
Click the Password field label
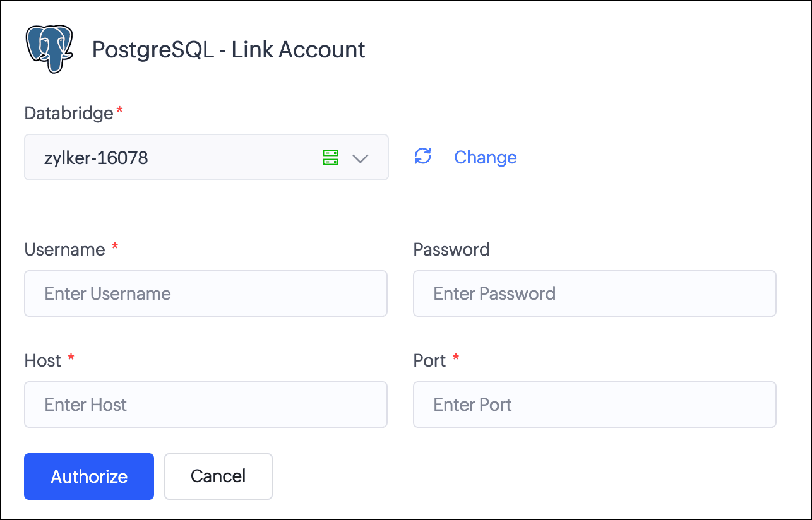coord(451,249)
